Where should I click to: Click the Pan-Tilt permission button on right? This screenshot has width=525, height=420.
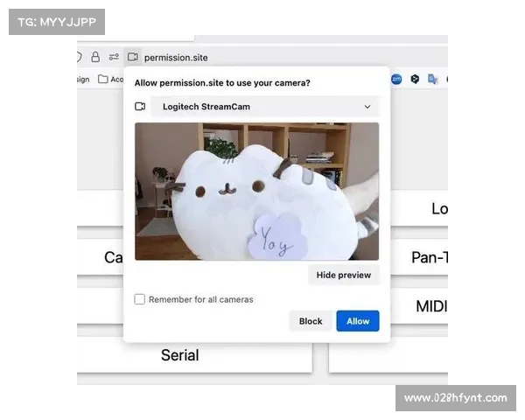click(x=429, y=257)
